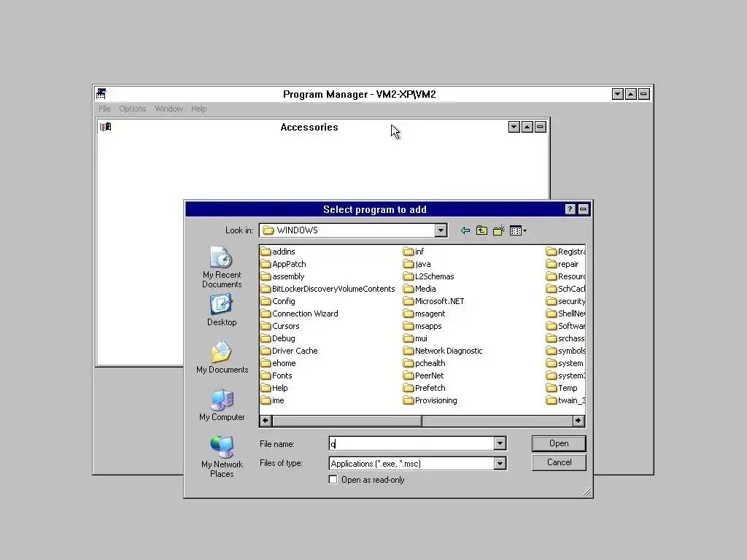Viewport: 747px width, 560px height.
Task: Expand the Files of type dropdown
Action: 500,463
